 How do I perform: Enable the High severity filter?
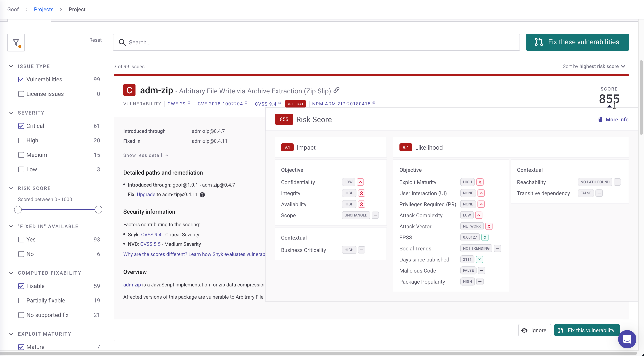[x=21, y=140]
